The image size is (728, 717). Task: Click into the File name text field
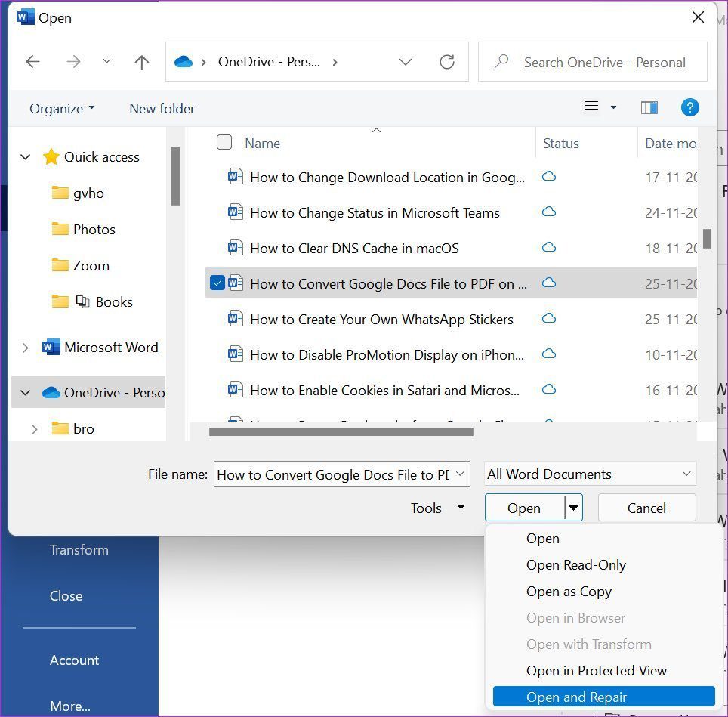click(332, 474)
